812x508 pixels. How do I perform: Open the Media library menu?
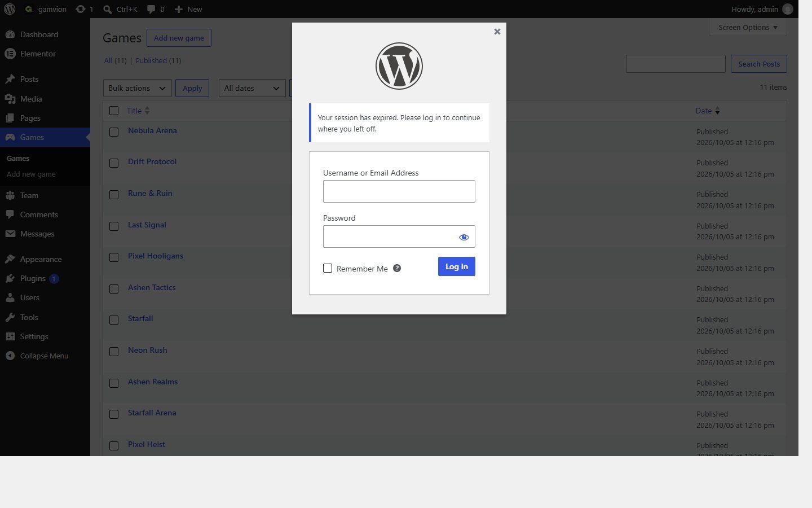point(45,99)
